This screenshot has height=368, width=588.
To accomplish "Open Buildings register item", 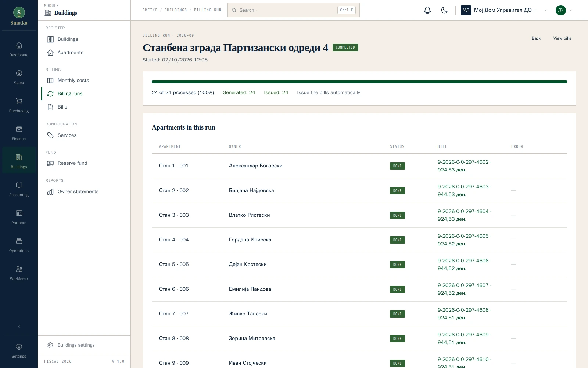I will (84, 39).
